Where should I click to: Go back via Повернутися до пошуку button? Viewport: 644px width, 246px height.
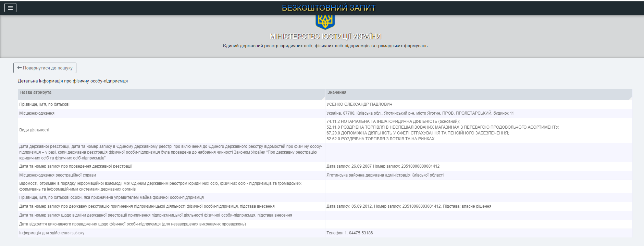click(45, 68)
